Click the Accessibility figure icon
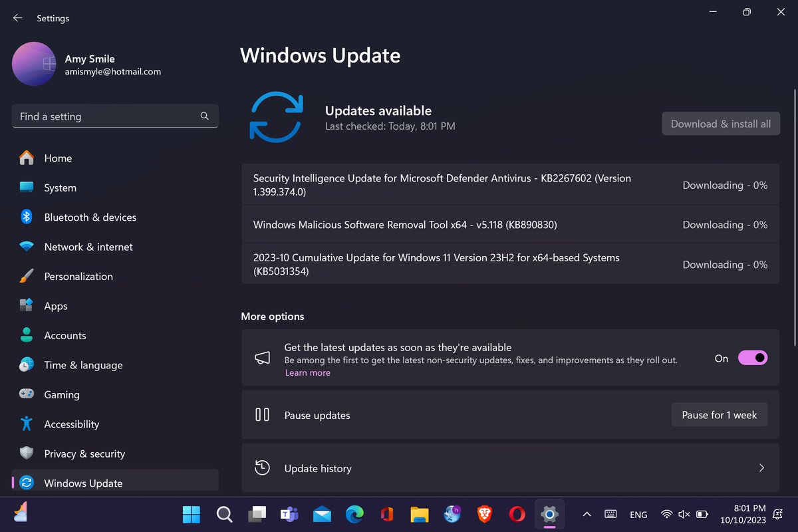Screen dimensions: 798x532 [x=27, y=424]
